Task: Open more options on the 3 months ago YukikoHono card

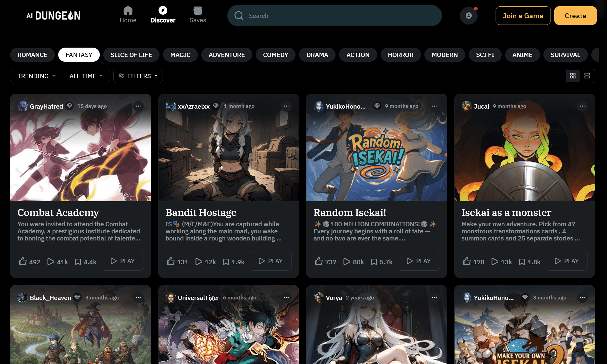Action: tap(582, 297)
